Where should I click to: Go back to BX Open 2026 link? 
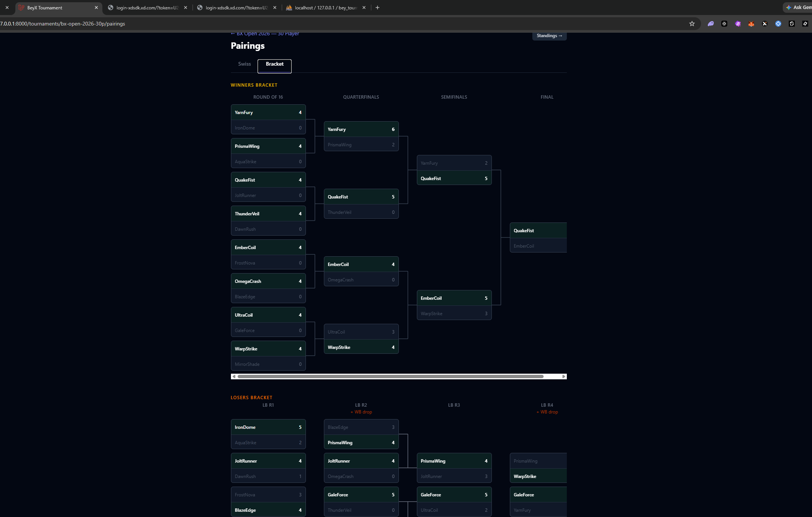coord(265,34)
